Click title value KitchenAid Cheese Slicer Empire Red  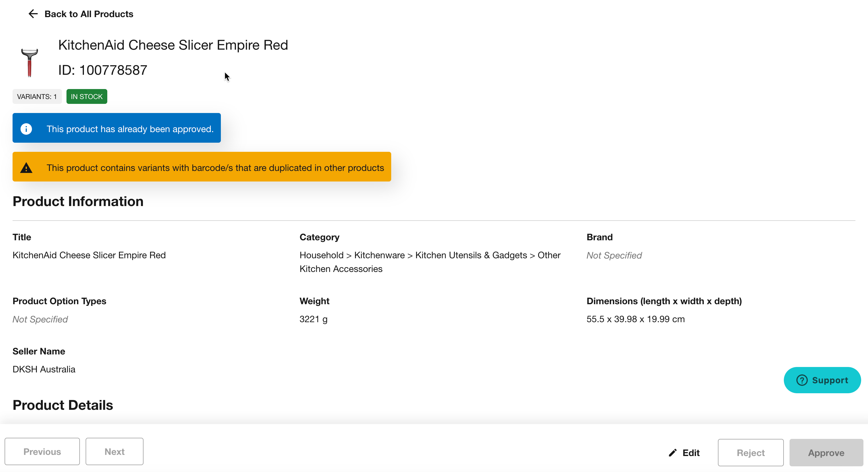pyautogui.click(x=89, y=255)
